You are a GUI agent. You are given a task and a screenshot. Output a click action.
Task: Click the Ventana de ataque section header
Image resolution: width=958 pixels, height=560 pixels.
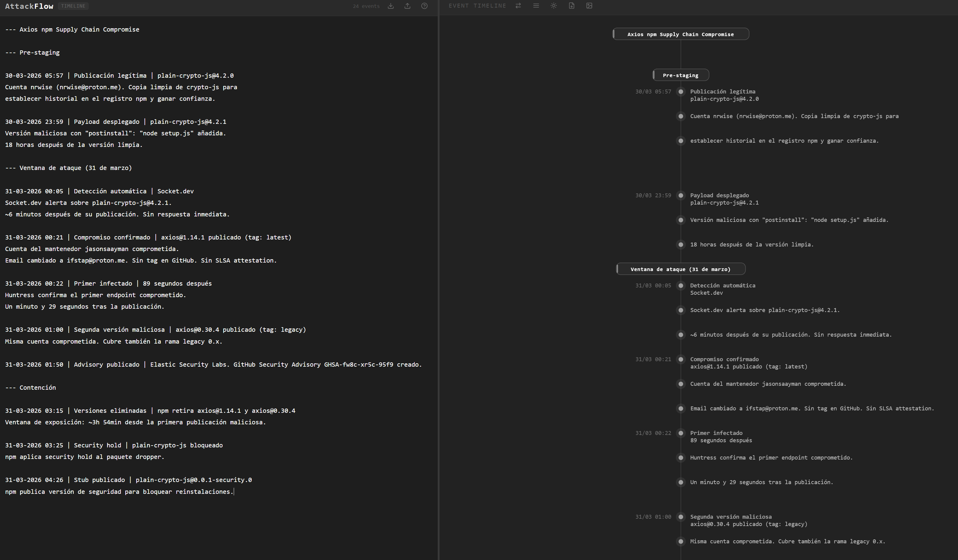click(680, 269)
